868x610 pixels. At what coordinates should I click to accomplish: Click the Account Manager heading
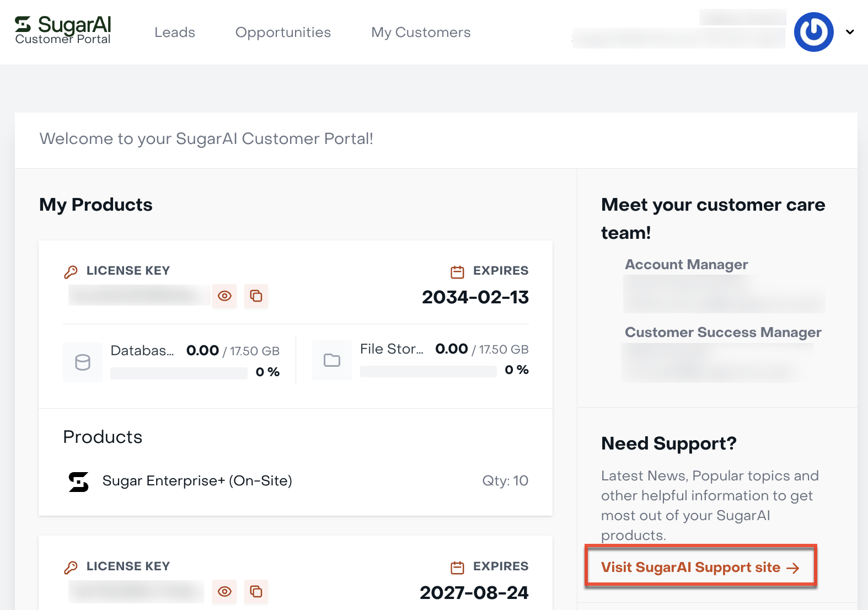click(x=687, y=265)
